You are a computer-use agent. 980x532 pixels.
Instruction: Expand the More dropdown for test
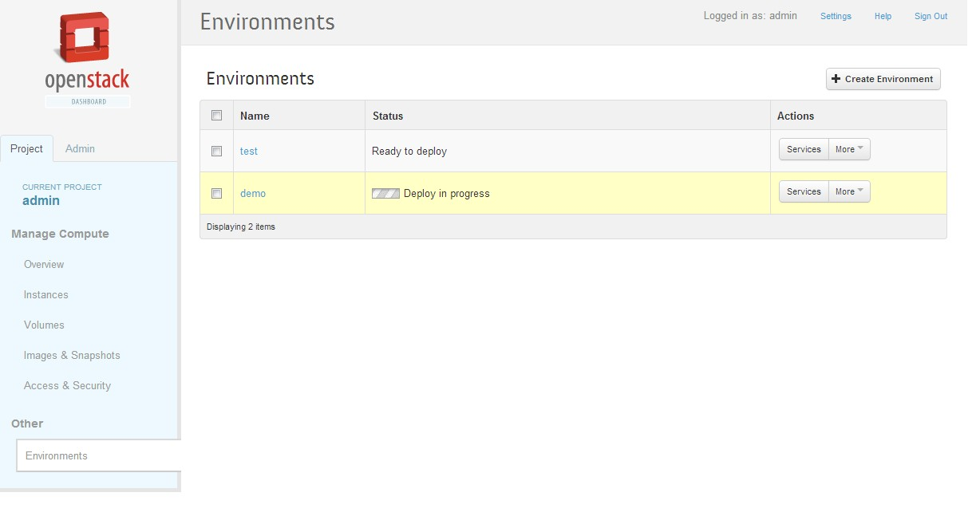point(849,149)
